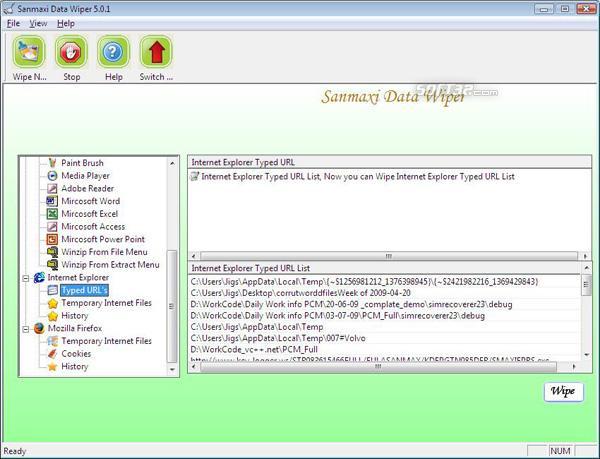Image resolution: width=600 pixels, height=459 pixels.
Task: Click the Internet Explorer logo icon in tree
Action: pos(39,277)
